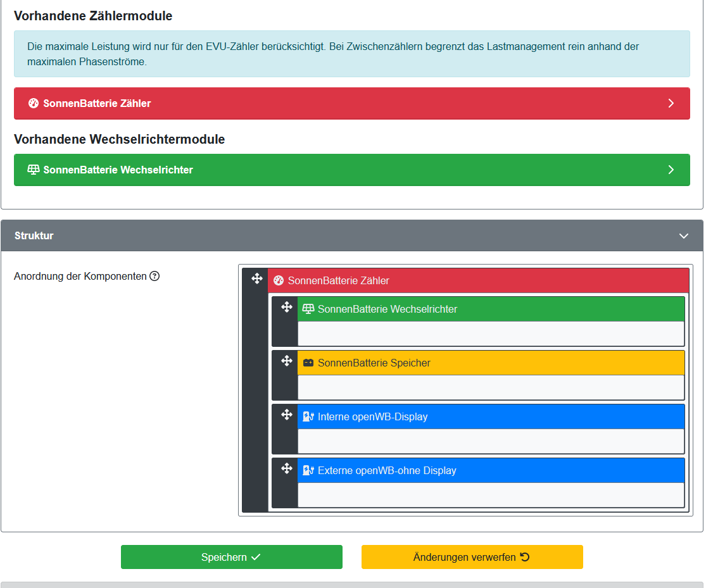Viewport: 706px width, 588px height.
Task: Expand SonnenBatterie Wechselrichter module via chevron
Action: 671,170
